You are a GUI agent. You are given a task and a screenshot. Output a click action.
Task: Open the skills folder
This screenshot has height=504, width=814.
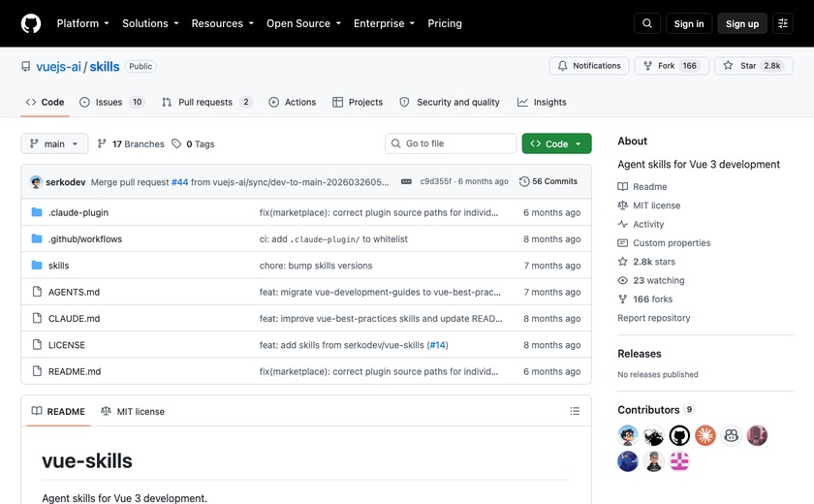pos(59,266)
